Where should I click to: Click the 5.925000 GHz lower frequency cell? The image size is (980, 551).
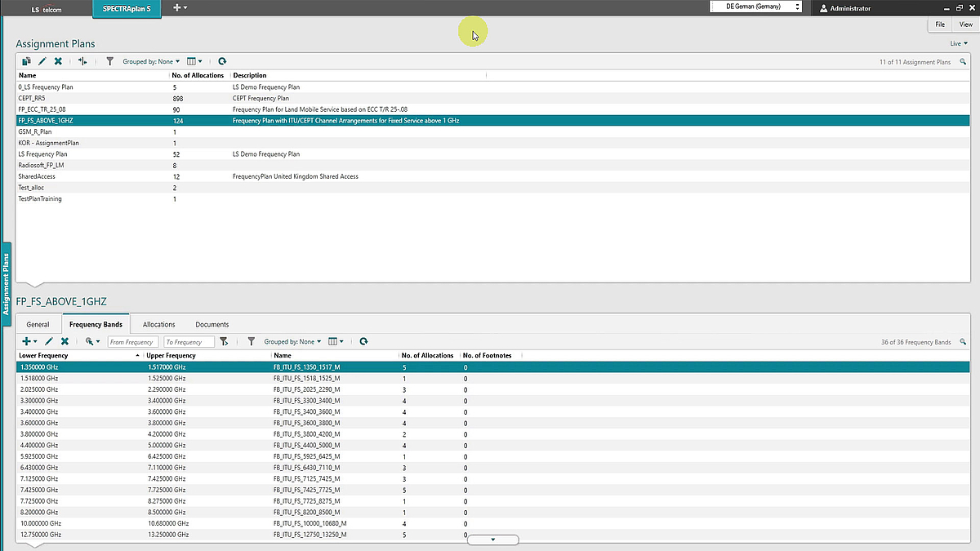click(x=39, y=456)
